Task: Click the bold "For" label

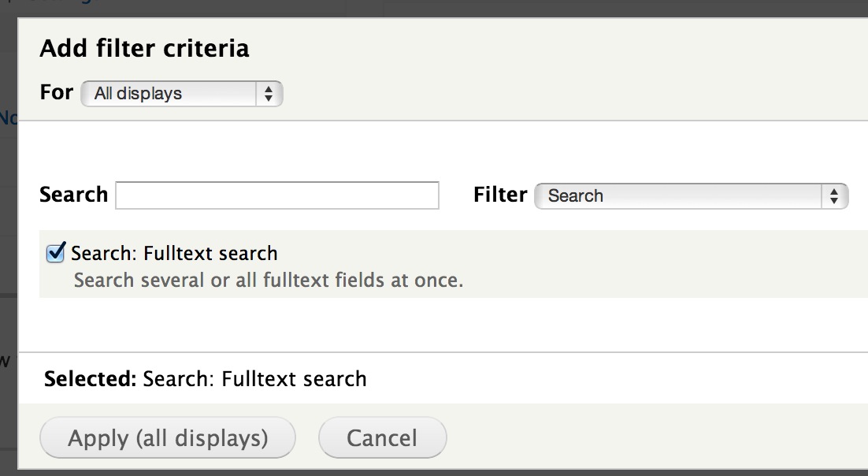Action: pyautogui.click(x=56, y=92)
